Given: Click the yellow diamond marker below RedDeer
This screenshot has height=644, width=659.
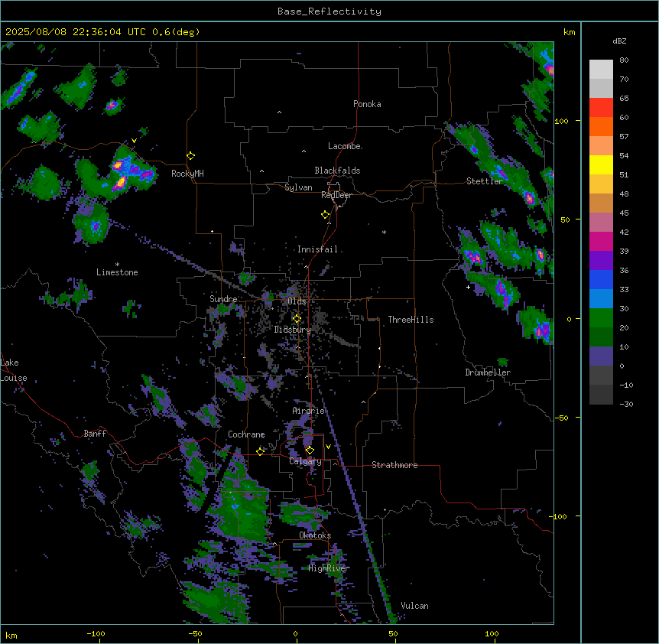Looking at the screenshot, I should [x=326, y=215].
